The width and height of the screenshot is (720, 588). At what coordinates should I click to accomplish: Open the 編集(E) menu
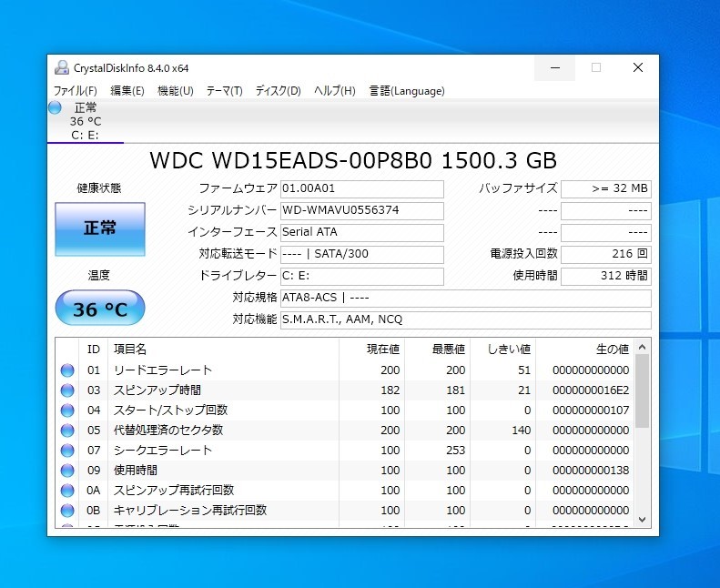(x=127, y=91)
